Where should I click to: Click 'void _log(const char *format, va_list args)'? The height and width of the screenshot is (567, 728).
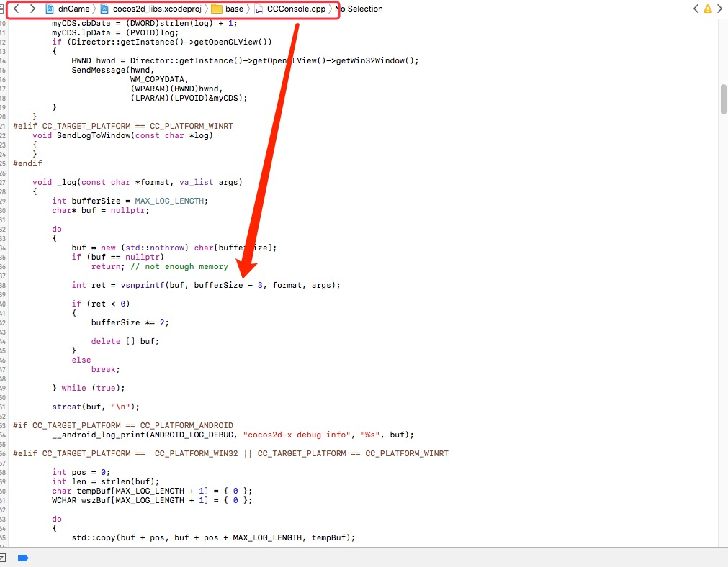(x=138, y=182)
